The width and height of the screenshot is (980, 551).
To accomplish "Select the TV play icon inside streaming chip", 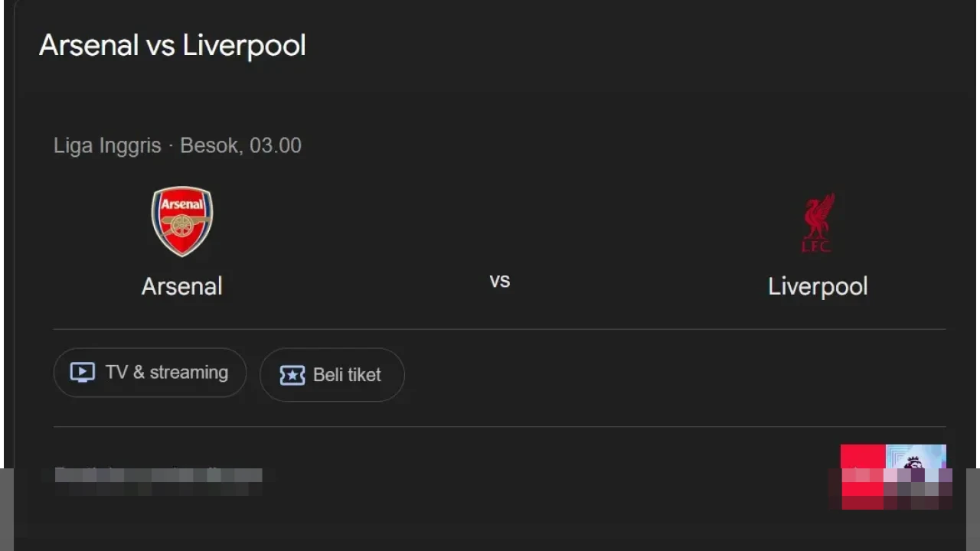I will [82, 372].
